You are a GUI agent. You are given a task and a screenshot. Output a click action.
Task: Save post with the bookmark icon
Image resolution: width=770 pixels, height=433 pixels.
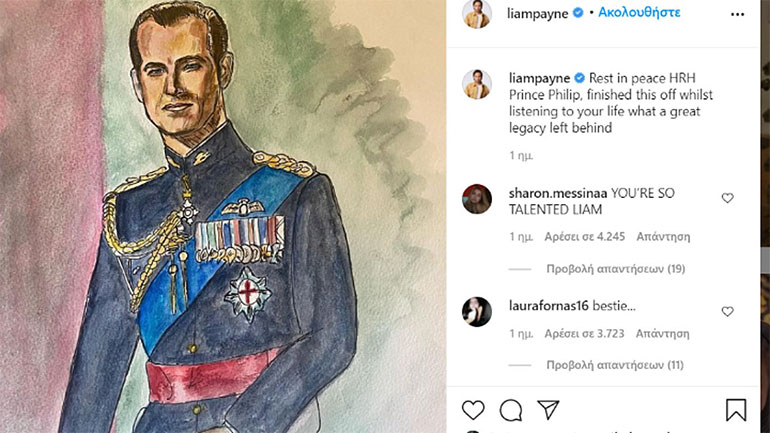736,410
